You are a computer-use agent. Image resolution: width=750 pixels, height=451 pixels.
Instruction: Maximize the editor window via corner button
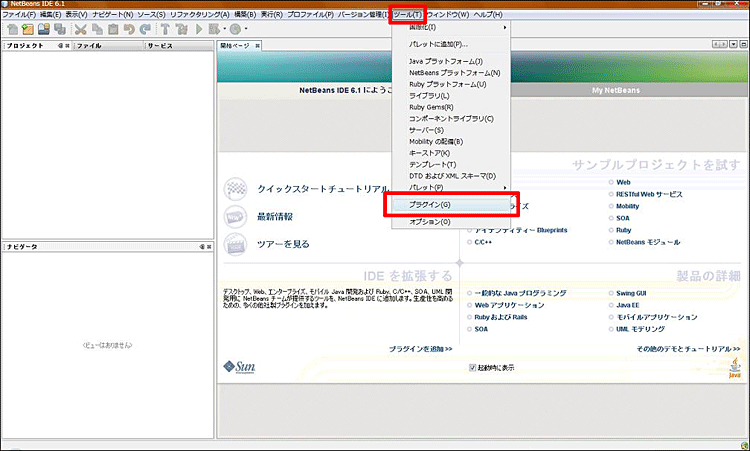pos(743,44)
